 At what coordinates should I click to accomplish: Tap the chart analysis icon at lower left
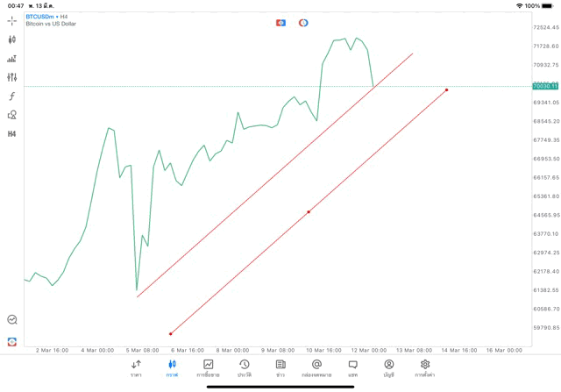[x=12, y=320]
